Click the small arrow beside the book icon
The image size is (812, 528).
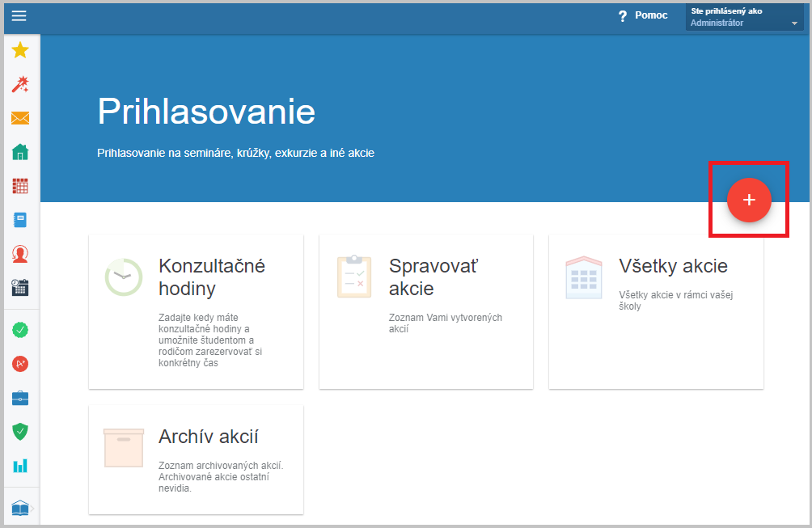(32, 509)
